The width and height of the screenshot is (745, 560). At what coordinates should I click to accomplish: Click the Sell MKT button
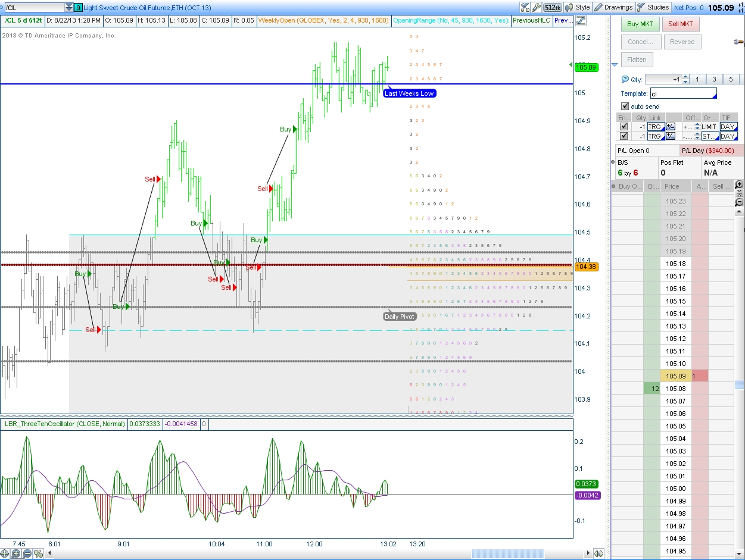681,24
